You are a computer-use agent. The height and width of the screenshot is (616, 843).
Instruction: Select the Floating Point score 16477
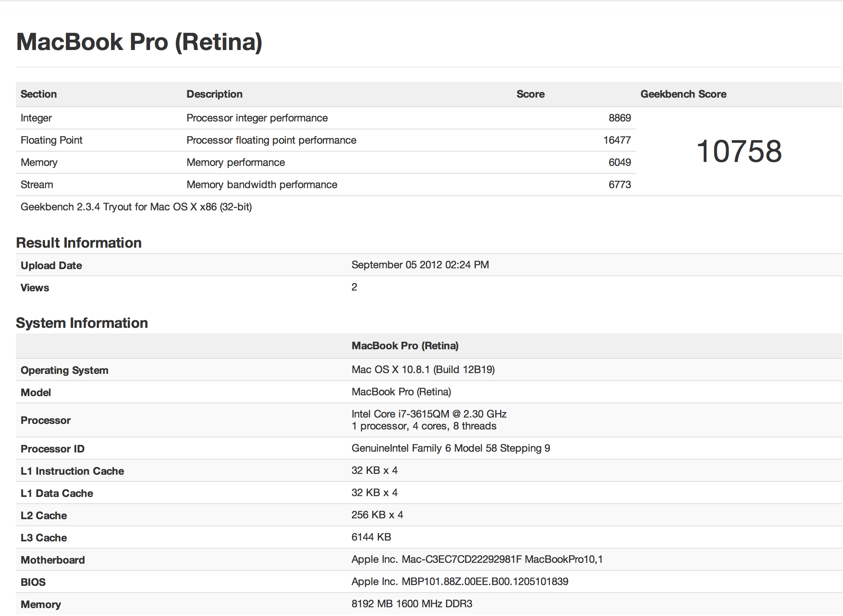tap(617, 140)
